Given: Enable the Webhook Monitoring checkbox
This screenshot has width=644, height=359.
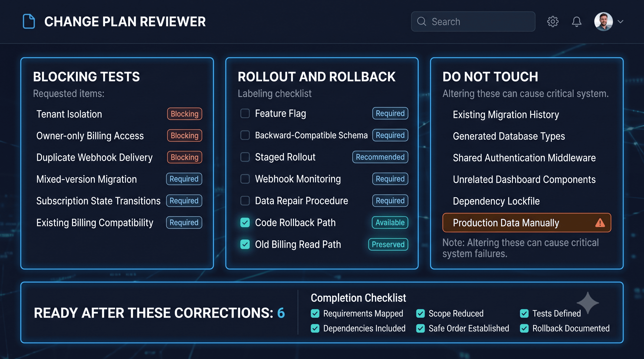Looking at the screenshot, I should point(245,179).
